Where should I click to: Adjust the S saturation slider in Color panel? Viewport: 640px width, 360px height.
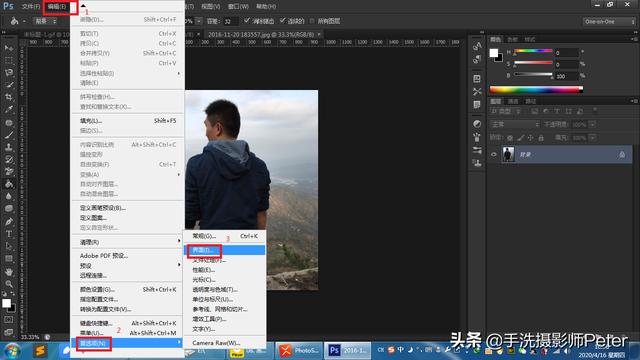point(533,63)
